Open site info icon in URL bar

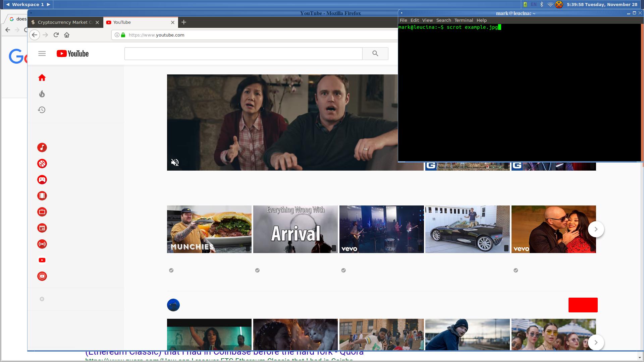[117, 35]
